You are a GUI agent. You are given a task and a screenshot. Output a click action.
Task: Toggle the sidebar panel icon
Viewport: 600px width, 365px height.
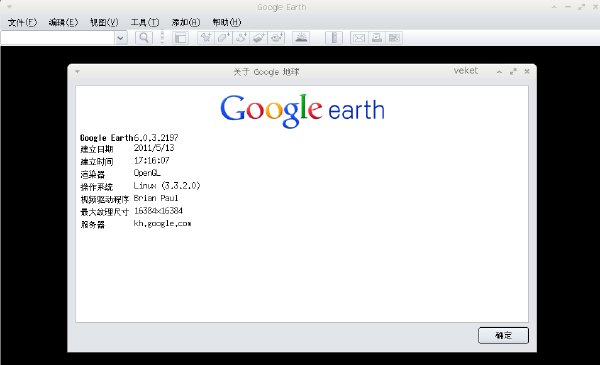point(180,37)
